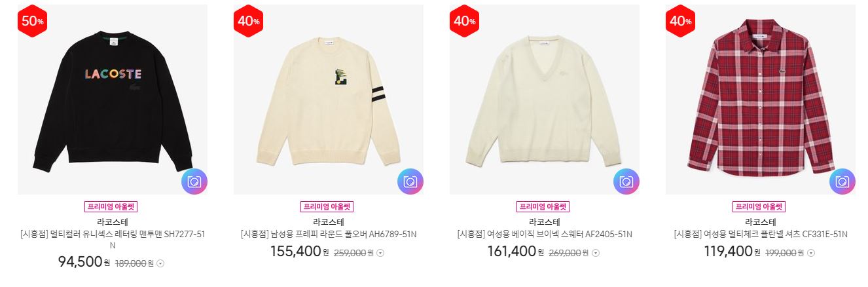This screenshot has height=287, width=868.
Task: Expand price details next to 189,000원
Action: [x=161, y=264]
